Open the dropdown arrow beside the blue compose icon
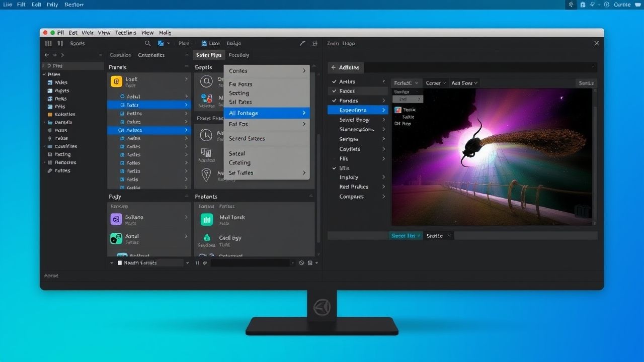The width and height of the screenshot is (644, 362). pyautogui.click(x=169, y=44)
